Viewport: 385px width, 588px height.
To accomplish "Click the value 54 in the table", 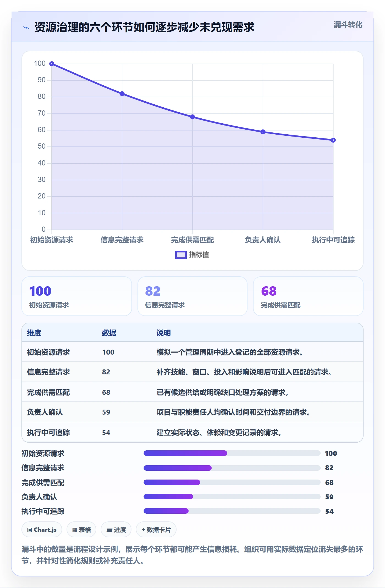I will 106,432.
